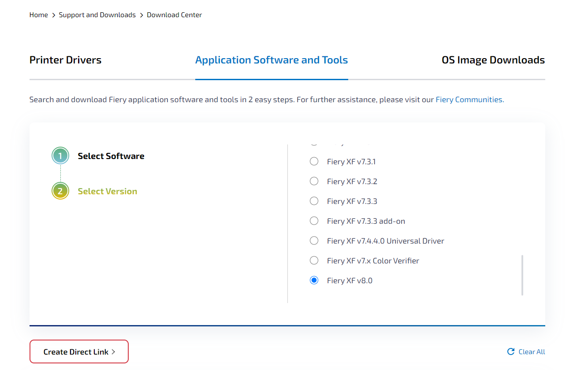Click the selected Fiery XF v8.0 radio button
Viewport: 588px width, 370px height.
pyautogui.click(x=314, y=281)
